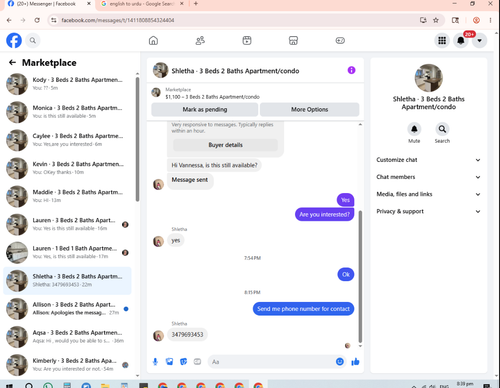Switch to english to urdu Google tab
The image size is (500, 388).
coord(142,4)
